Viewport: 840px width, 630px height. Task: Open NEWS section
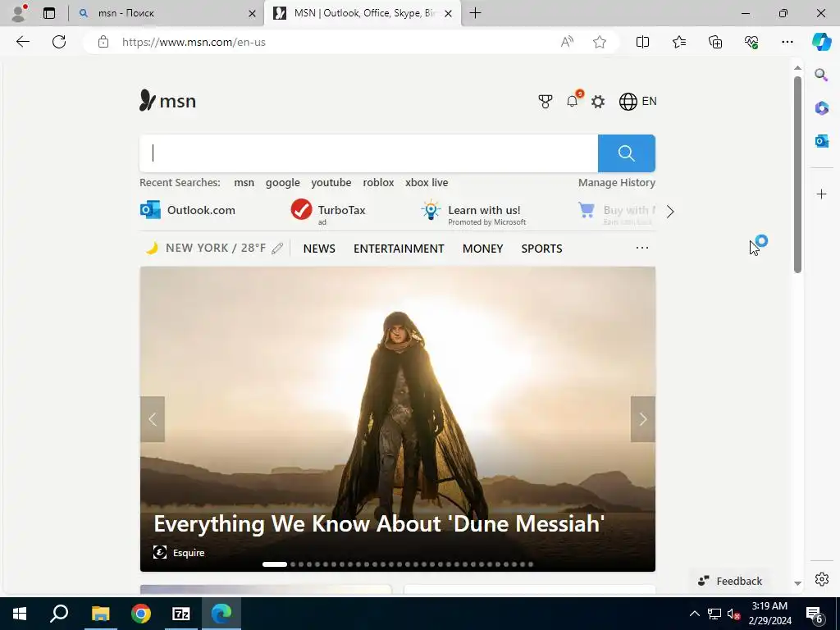pos(319,249)
